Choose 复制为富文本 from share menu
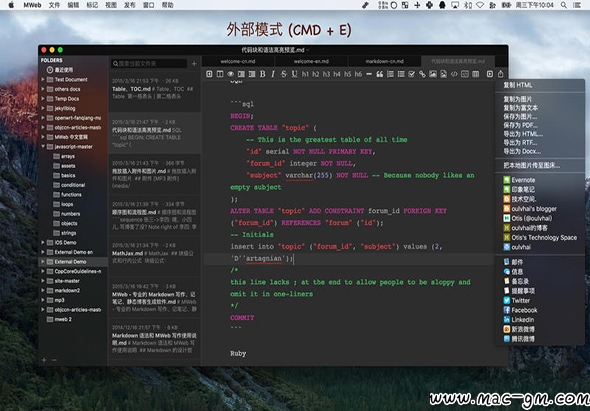Image resolution: width=590 pixels, height=411 pixels. click(540, 108)
